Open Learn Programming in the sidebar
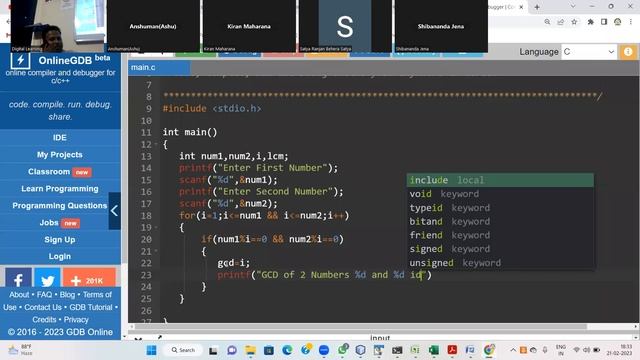Image resolution: width=640 pixels, height=360 pixels. click(60, 189)
